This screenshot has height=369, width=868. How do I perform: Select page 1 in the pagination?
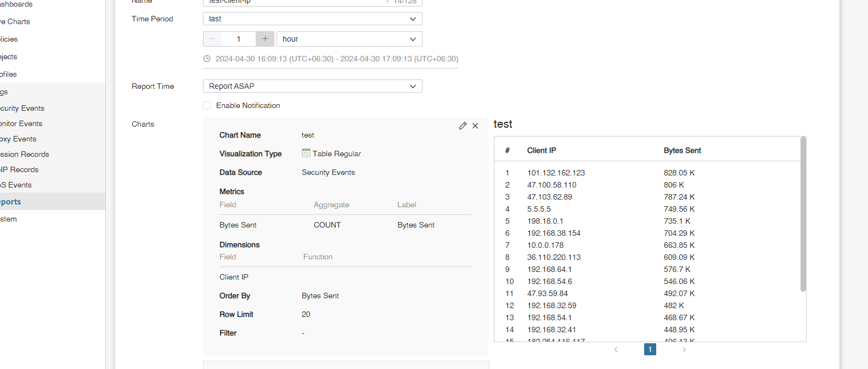650,349
